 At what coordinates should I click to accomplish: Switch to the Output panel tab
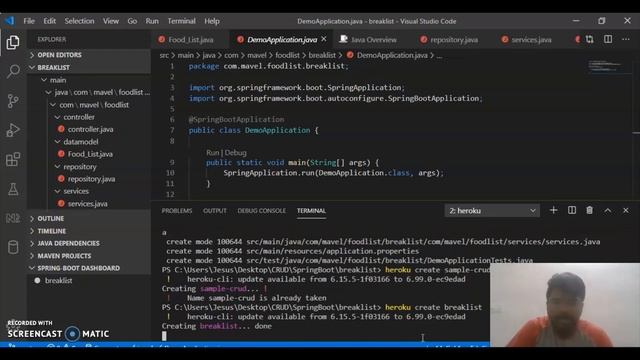pos(215,211)
